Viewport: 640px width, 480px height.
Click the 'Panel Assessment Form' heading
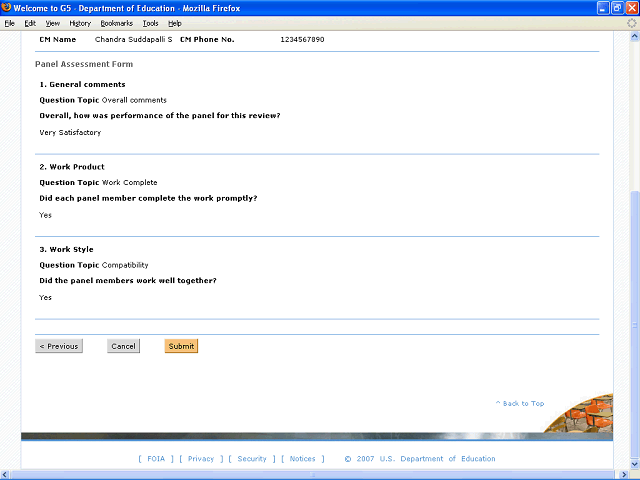[x=84, y=64]
